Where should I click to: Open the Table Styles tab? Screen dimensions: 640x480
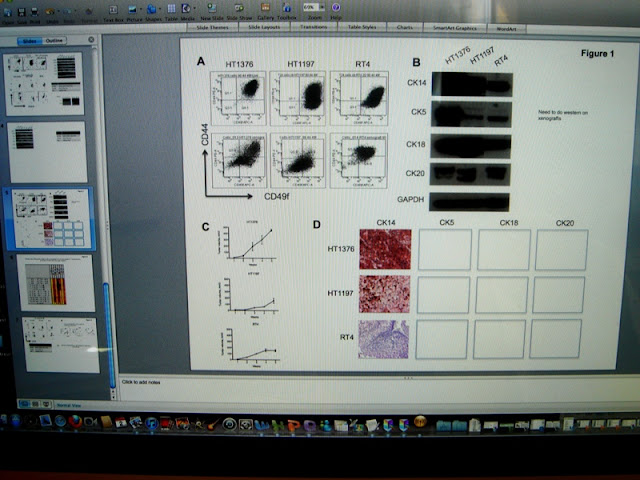(x=362, y=27)
